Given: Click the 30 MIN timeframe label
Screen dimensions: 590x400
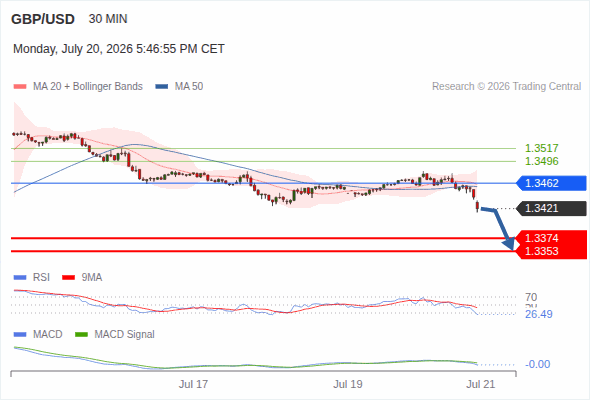Looking at the screenshot, I should (108, 19).
